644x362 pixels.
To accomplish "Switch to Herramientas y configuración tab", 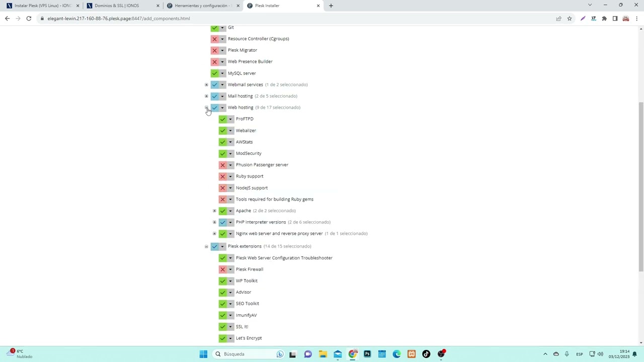I will point(203,6).
